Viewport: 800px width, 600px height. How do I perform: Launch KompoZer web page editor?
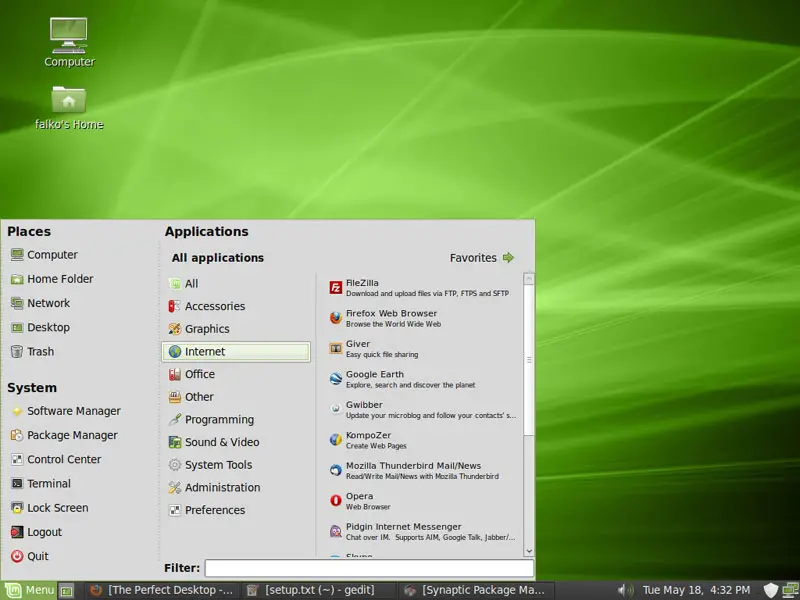tap(422, 440)
